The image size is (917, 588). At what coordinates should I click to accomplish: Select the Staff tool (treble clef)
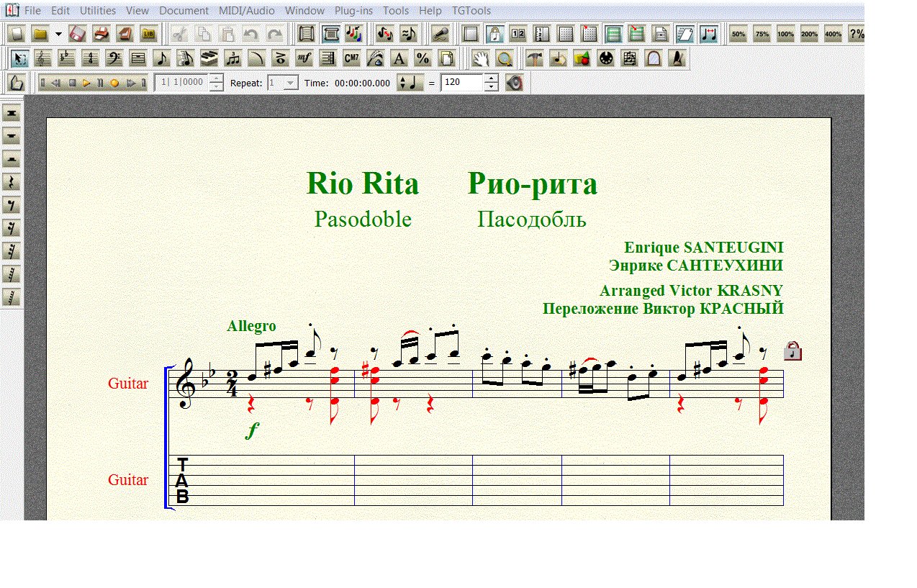(x=43, y=58)
